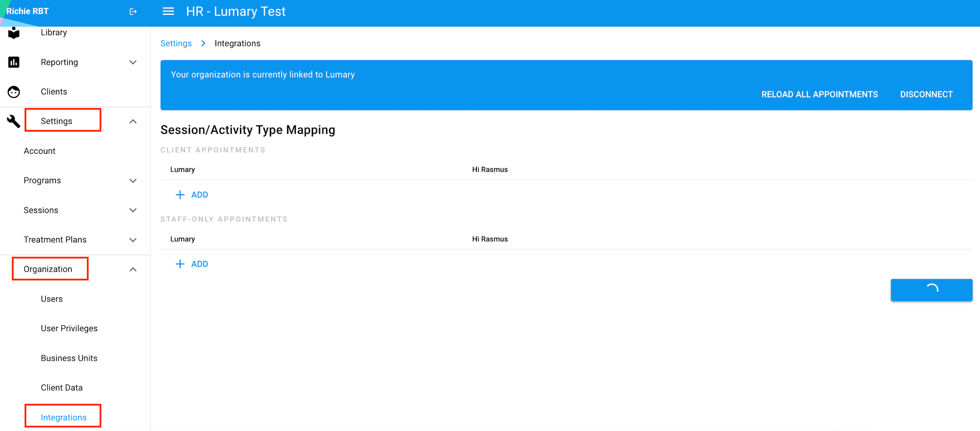This screenshot has height=431, width=980.
Task: Click the plus icon under Client Appointments
Action: click(180, 194)
